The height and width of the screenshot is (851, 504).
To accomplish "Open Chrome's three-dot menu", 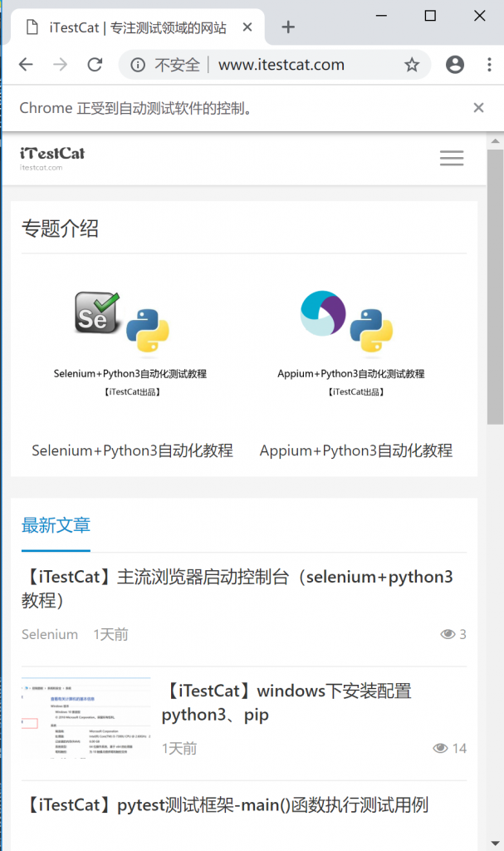I will point(489,65).
